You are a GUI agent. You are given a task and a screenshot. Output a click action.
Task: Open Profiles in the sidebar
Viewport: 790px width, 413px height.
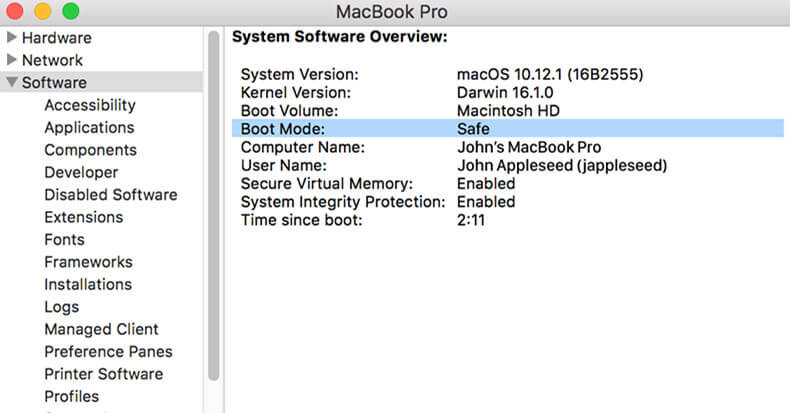click(x=72, y=396)
